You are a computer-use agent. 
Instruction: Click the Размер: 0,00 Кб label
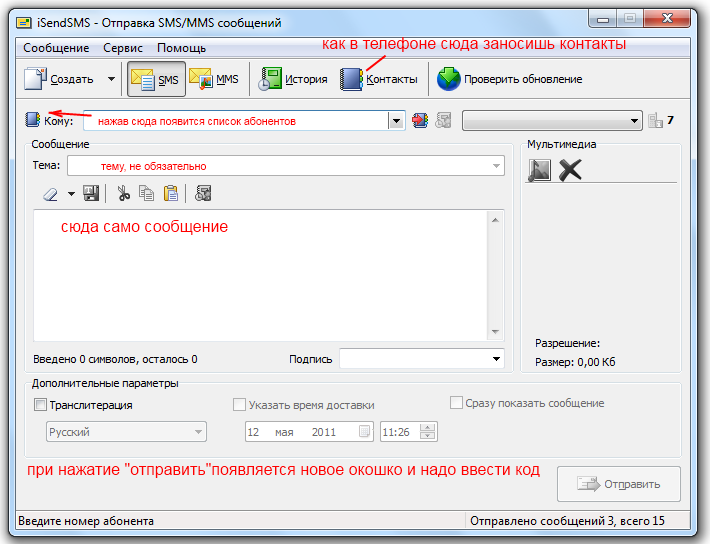coord(575,362)
